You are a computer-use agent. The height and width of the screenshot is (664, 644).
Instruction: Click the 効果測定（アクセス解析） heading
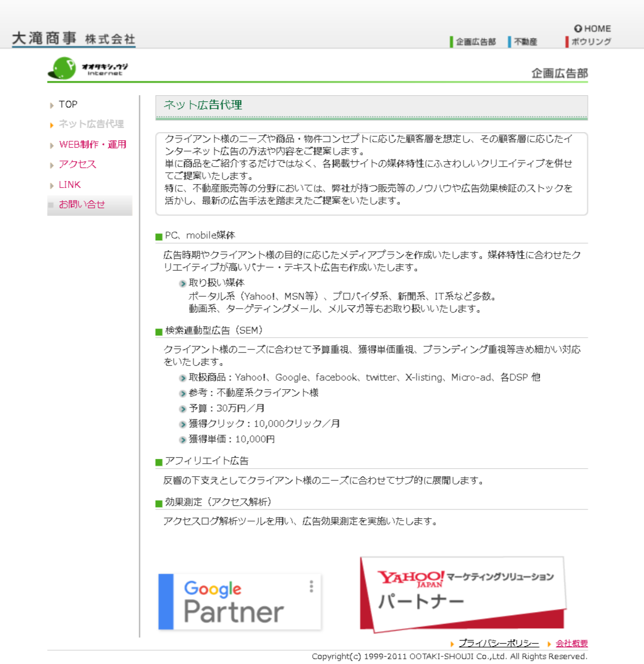click(218, 502)
